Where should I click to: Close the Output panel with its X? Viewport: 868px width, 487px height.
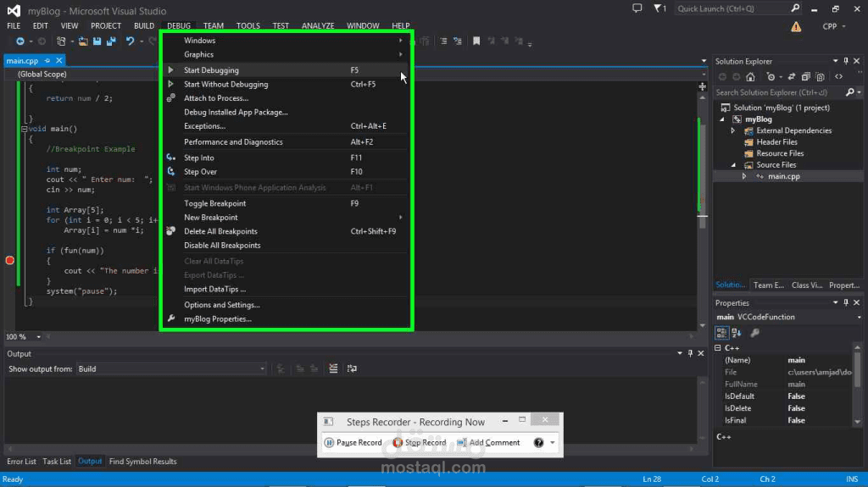tap(701, 353)
